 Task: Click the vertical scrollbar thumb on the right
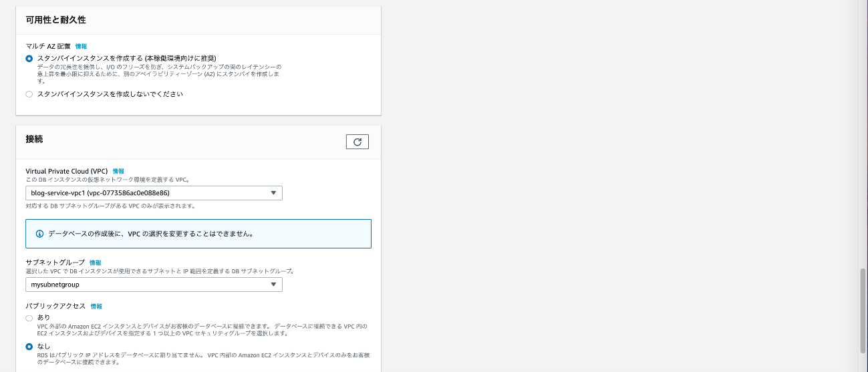pos(863,310)
